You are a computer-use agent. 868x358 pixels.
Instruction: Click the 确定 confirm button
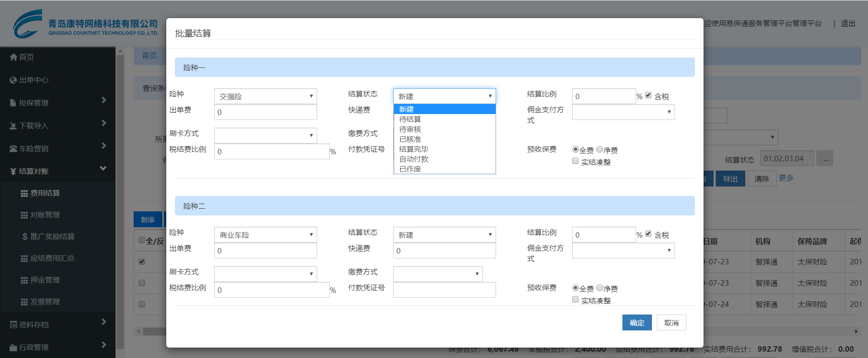point(637,323)
